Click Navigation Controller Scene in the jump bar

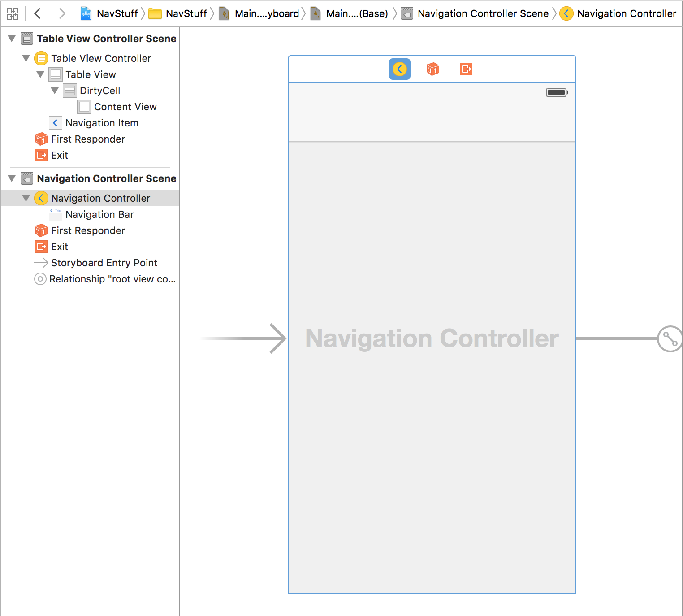coord(483,13)
